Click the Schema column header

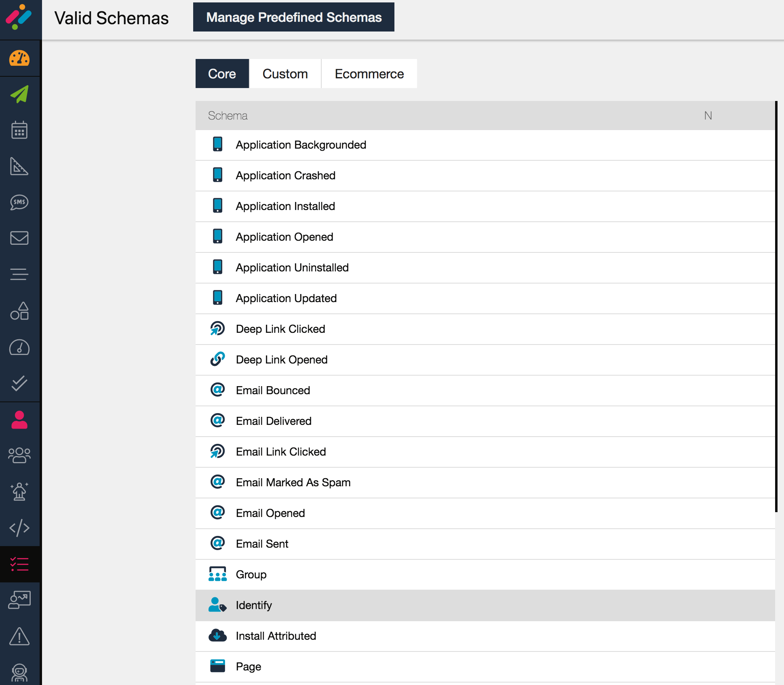pos(228,116)
